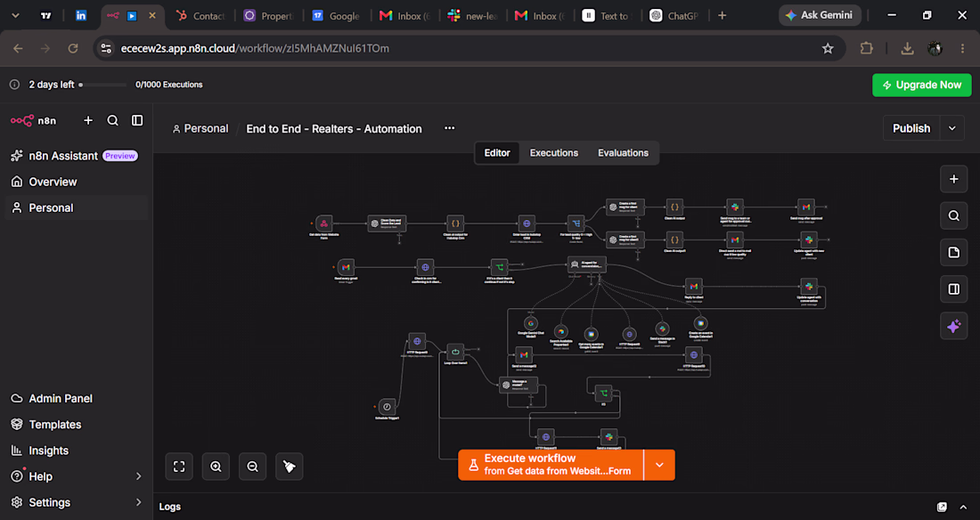Select the Google Gemini Chat Model node
This screenshot has height=520, width=980.
pos(531,323)
